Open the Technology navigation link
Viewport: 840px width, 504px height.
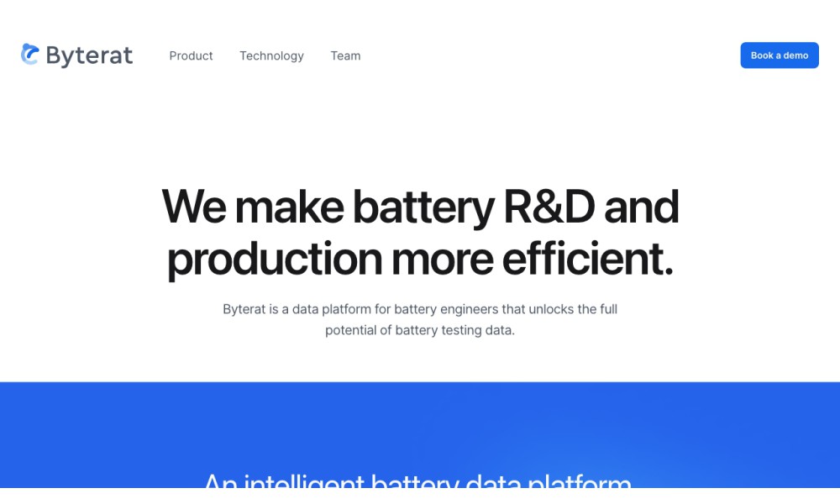click(271, 56)
